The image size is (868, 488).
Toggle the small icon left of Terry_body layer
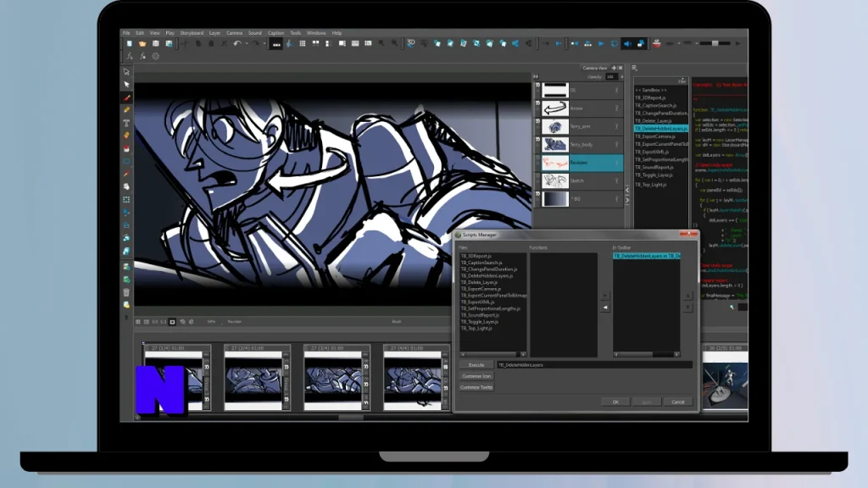pyautogui.click(x=537, y=140)
